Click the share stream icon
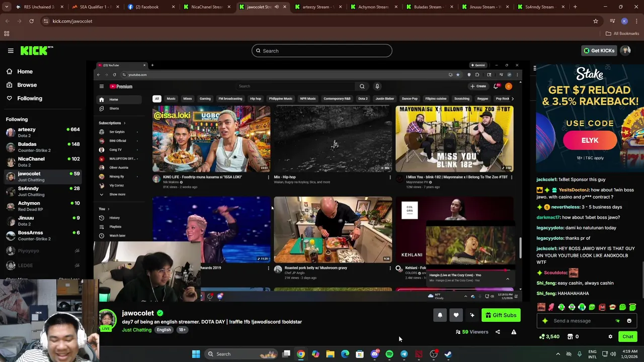The image size is (644, 362). [498, 332]
